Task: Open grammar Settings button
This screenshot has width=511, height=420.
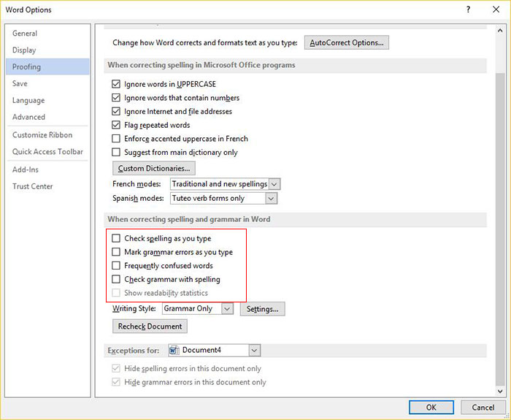Action: (262, 309)
